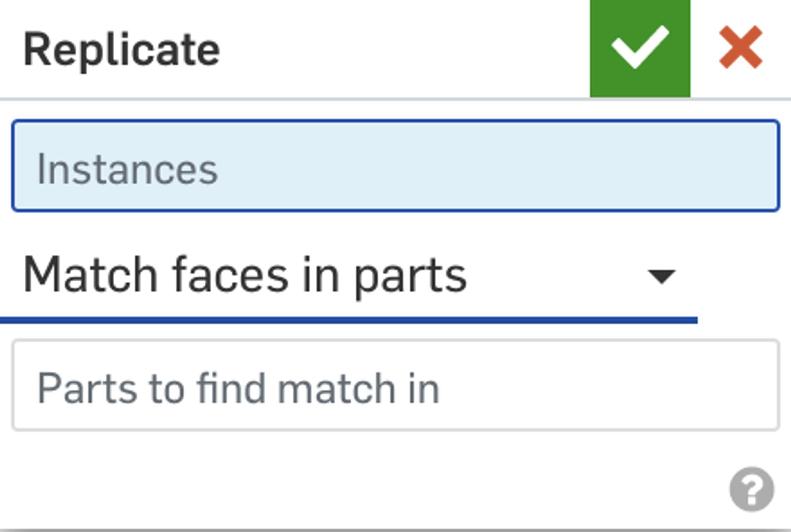791x532 pixels.
Task: Open the match type selector
Action: click(x=348, y=275)
